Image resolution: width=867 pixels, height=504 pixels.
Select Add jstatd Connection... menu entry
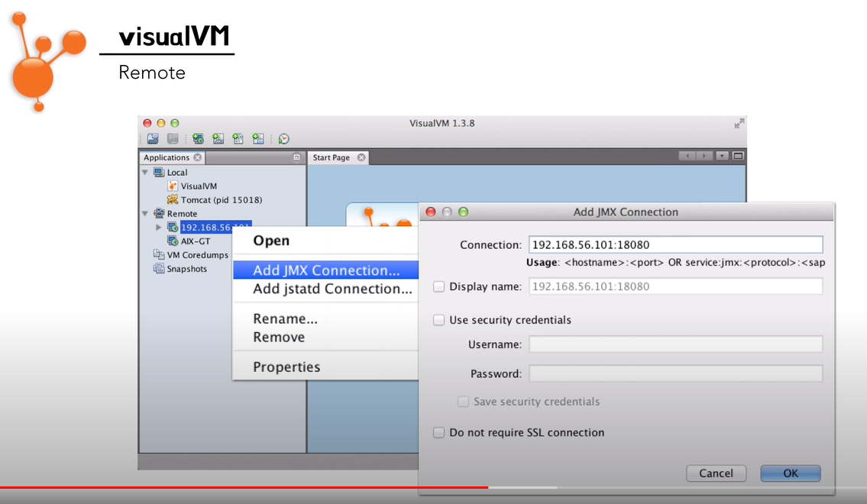(325, 289)
